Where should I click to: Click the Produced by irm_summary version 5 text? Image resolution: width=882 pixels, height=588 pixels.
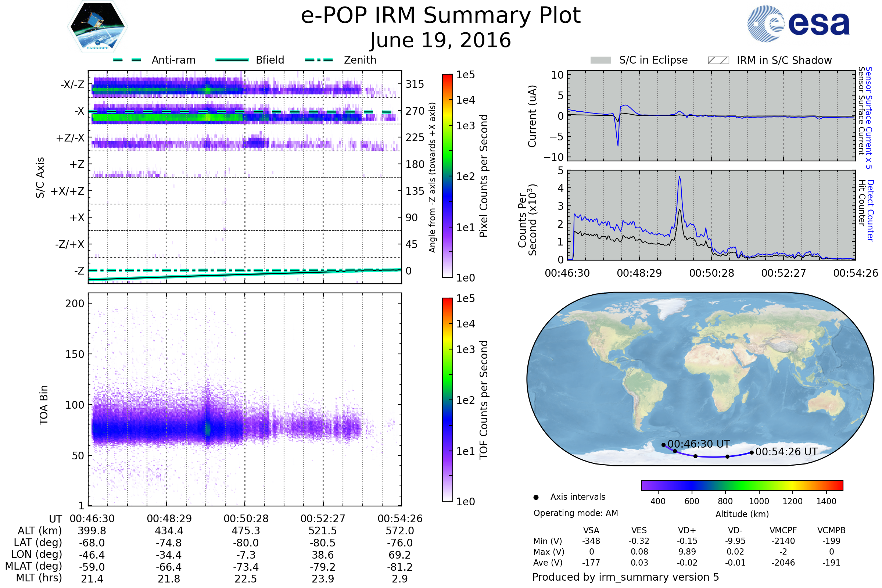[625, 577]
